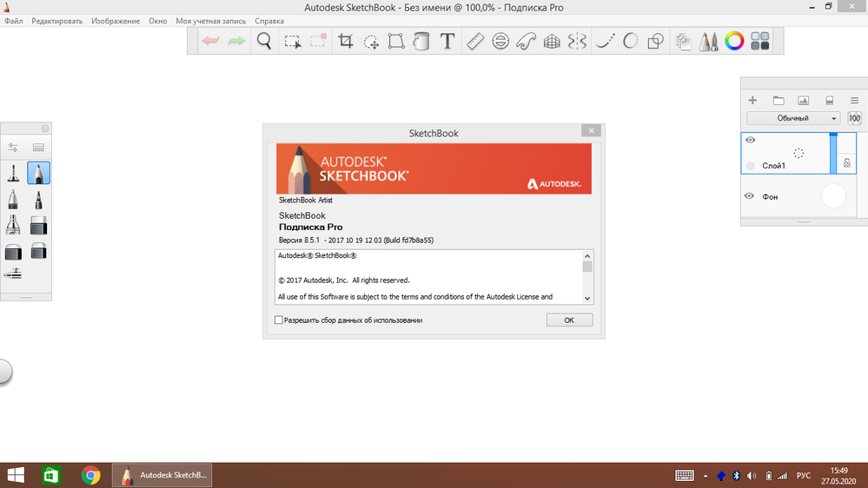
Task: Enable the Perspective guide tool
Action: coord(552,41)
